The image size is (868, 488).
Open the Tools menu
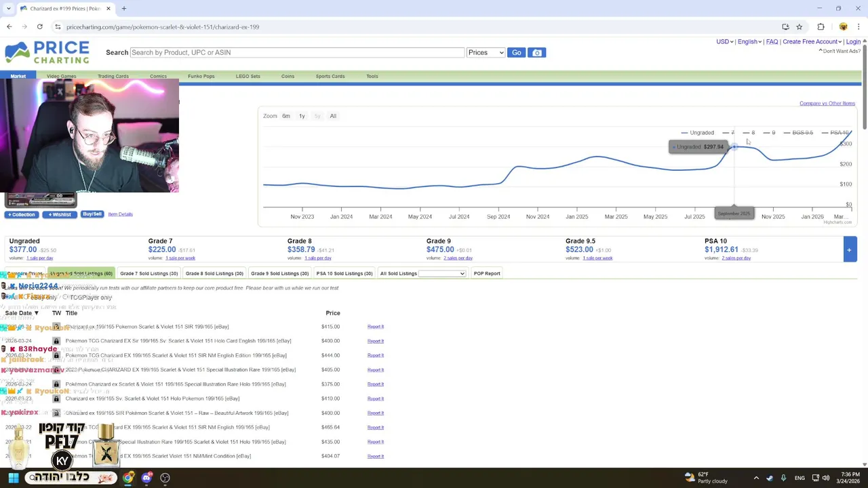click(x=372, y=76)
